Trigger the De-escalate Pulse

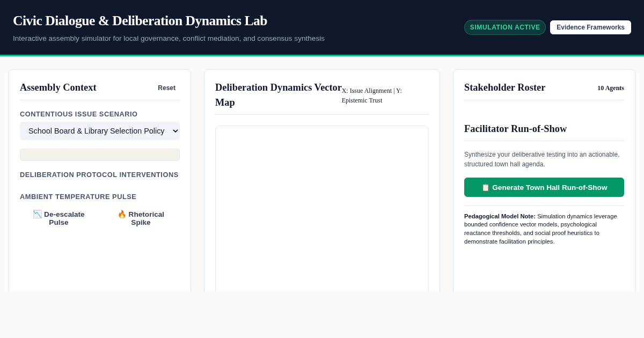pos(59,218)
